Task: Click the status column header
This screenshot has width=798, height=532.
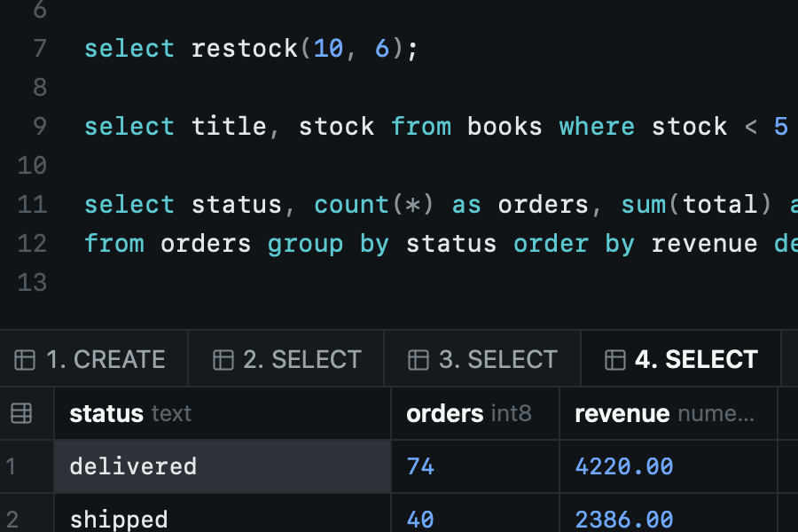Action: pyautogui.click(x=223, y=413)
